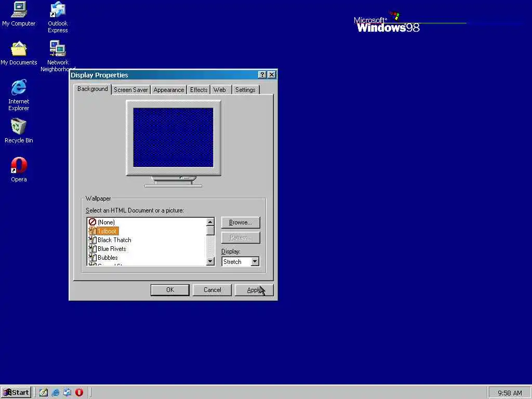Screen dimensions: 532x399
Task: Open the Start menu
Action: [16, 393]
